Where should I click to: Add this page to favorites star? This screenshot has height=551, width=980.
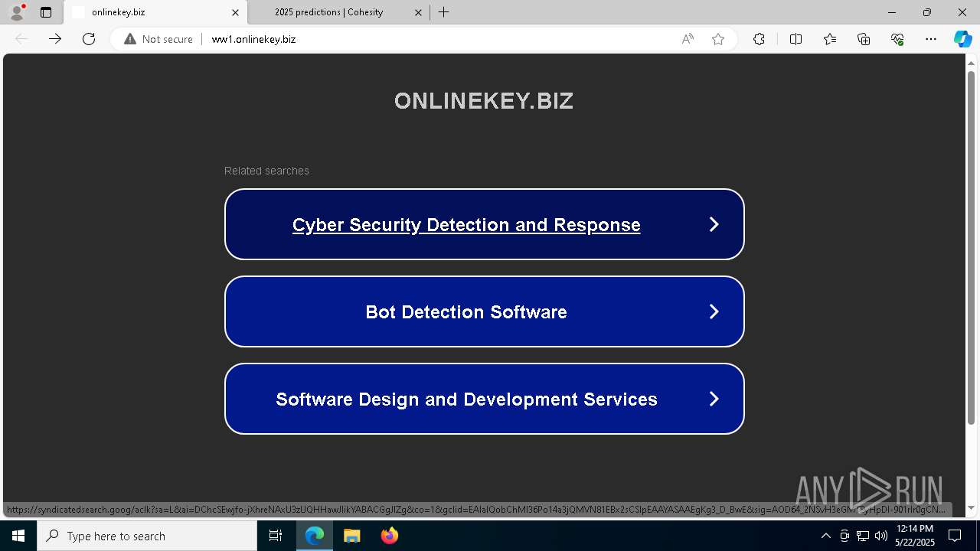(718, 39)
